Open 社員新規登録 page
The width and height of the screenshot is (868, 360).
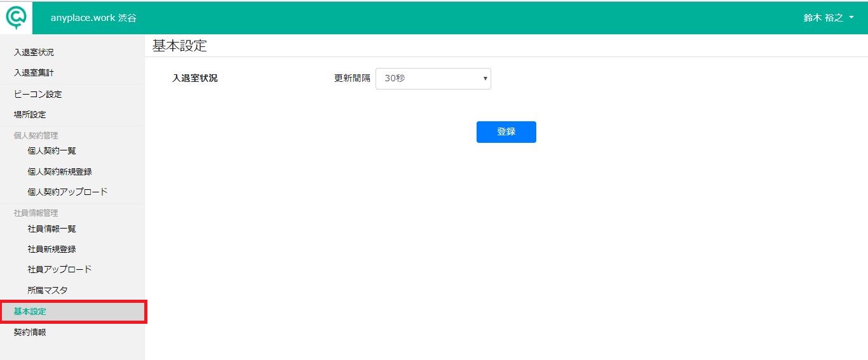click(52, 249)
